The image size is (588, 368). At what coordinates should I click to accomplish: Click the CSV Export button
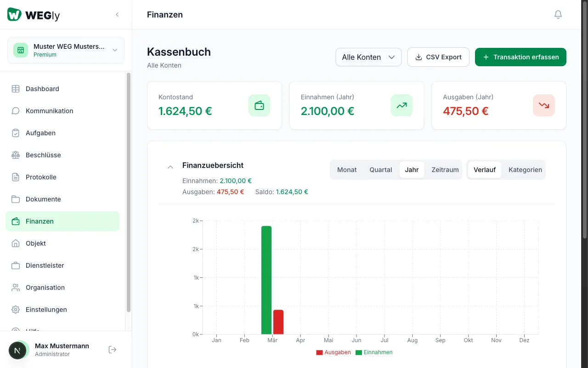[438, 57]
